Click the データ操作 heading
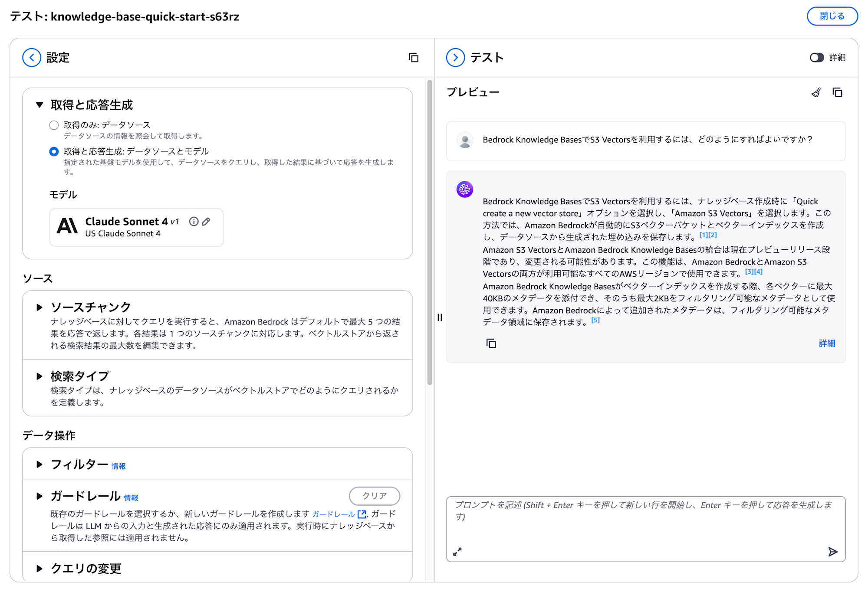Image resolution: width=868 pixels, height=592 pixels. (x=49, y=435)
